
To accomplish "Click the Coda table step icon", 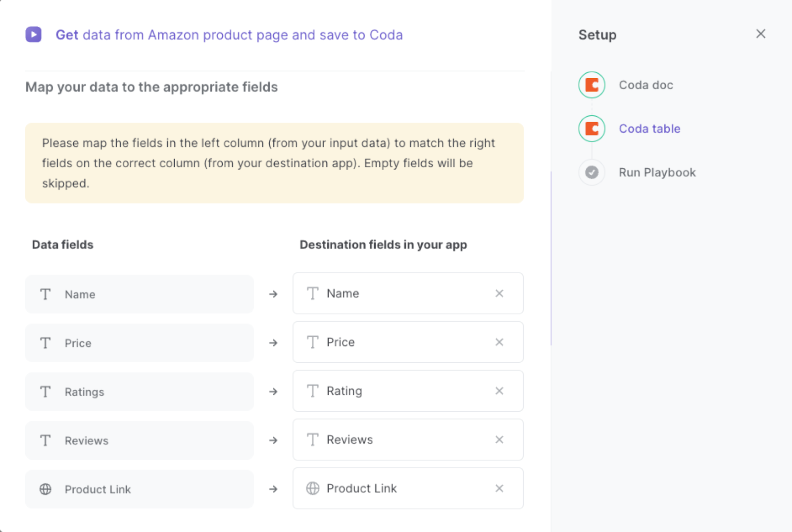I will [x=592, y=129].
